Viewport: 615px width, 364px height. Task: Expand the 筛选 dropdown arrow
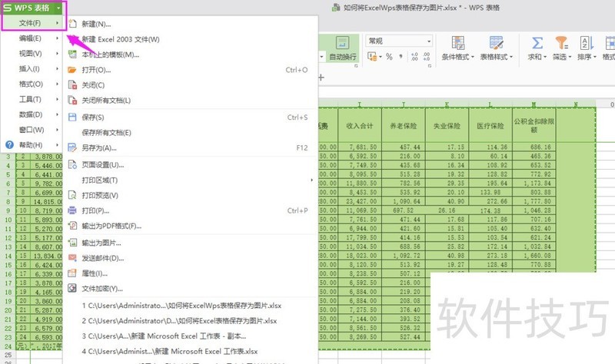(x=570, y=57)
